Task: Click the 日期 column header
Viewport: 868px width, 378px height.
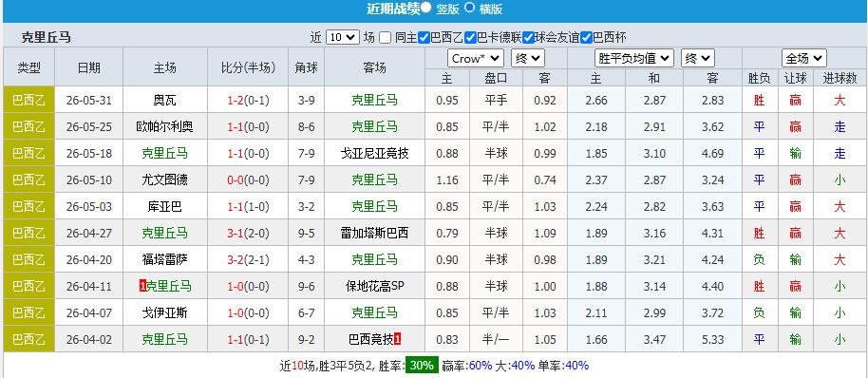Action: 88,67
